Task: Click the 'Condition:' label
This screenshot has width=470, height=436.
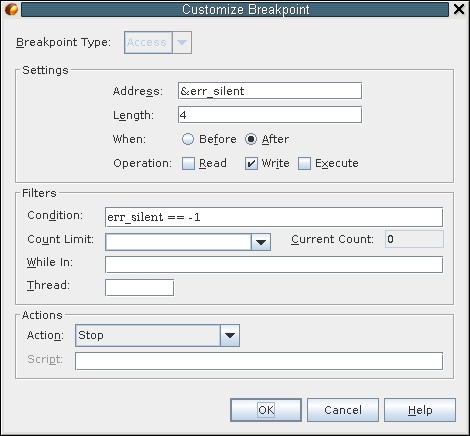Action: coord(55,215)
